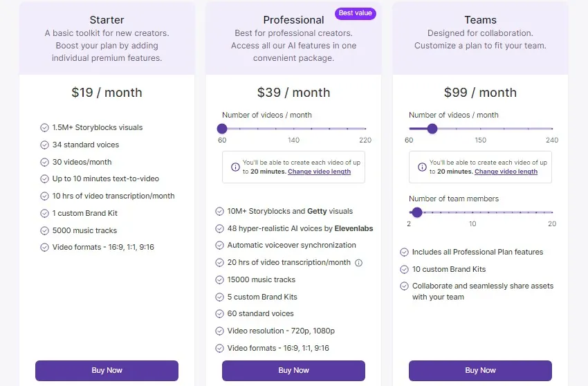Image resolution: width=588 pixels, height=386 pixels.
Task: Buy the Teams plan
Action: pyautogui.click(x=480, y=370)
